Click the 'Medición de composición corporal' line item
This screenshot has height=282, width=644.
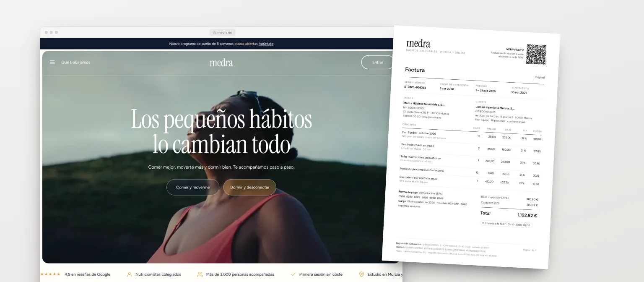tap(422, 170)
